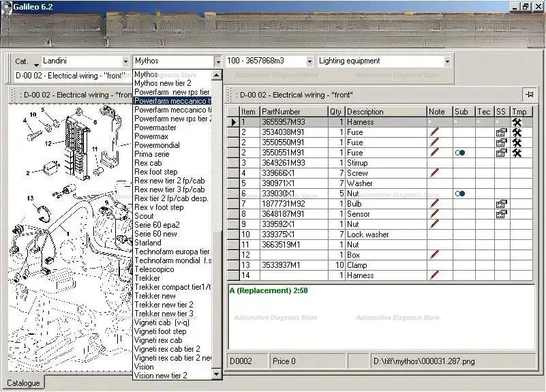Click the pin icon on parts panel header

click(530, 95)
